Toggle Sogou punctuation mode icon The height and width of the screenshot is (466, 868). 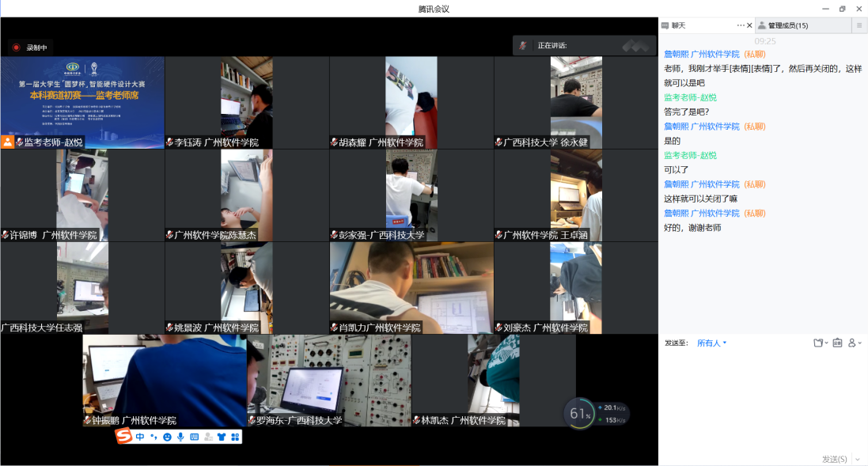154,438
